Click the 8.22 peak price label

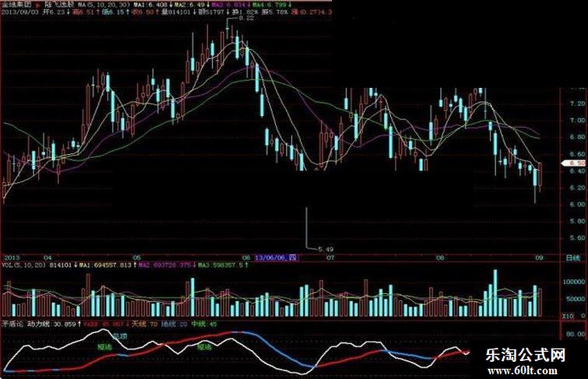pyautogui.click(x=246, y=17)
